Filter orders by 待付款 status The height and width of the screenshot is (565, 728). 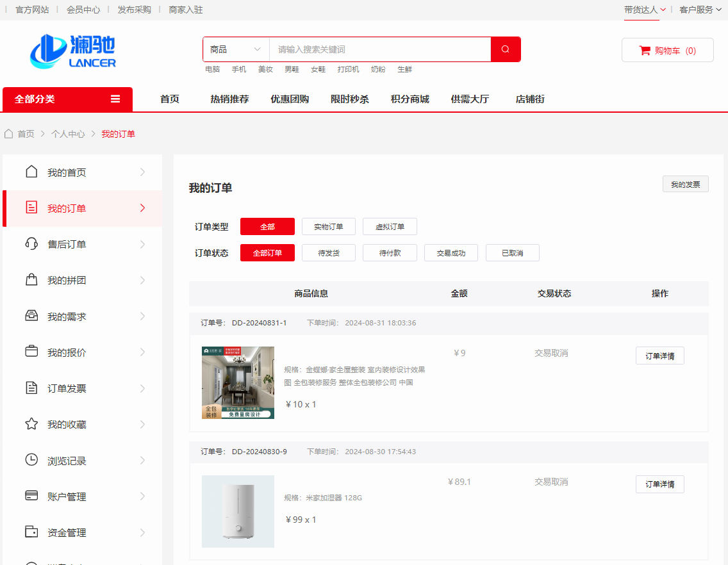390,253
